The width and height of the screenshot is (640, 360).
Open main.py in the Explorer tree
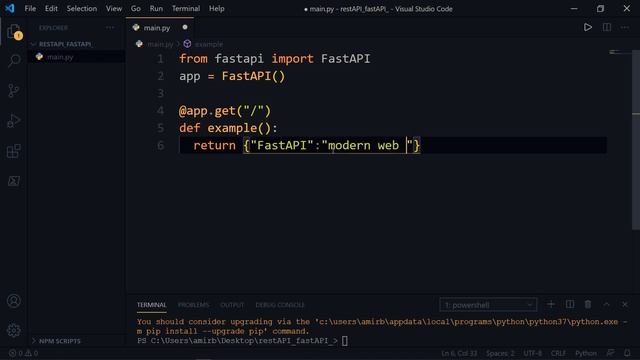(77, 57)
